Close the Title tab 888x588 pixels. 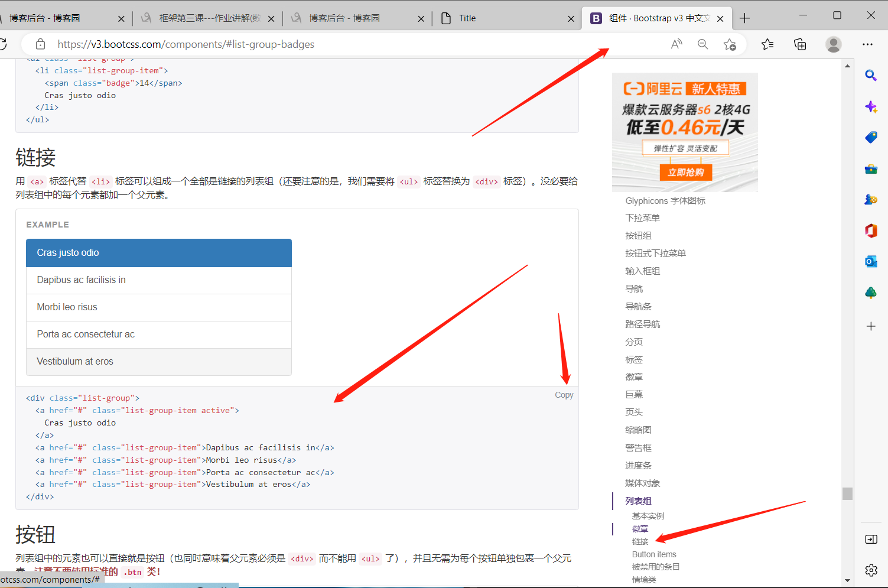coord(571,19)
